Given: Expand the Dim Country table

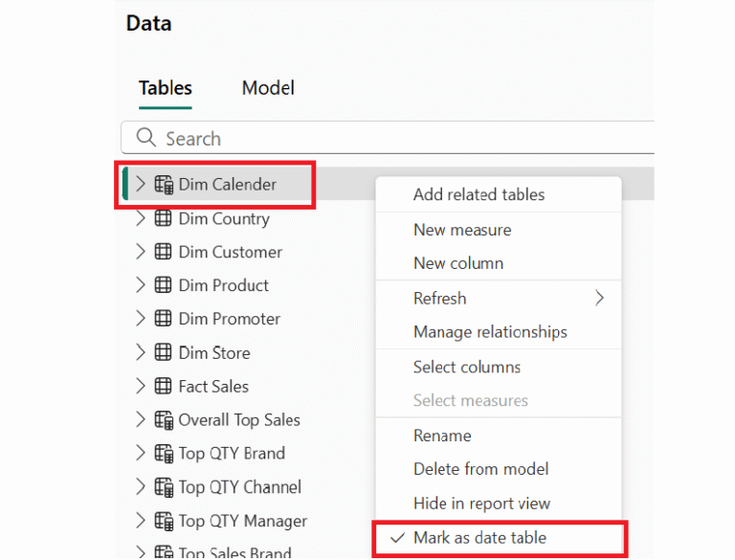Looking at the screenshot, I should (140, 218).
